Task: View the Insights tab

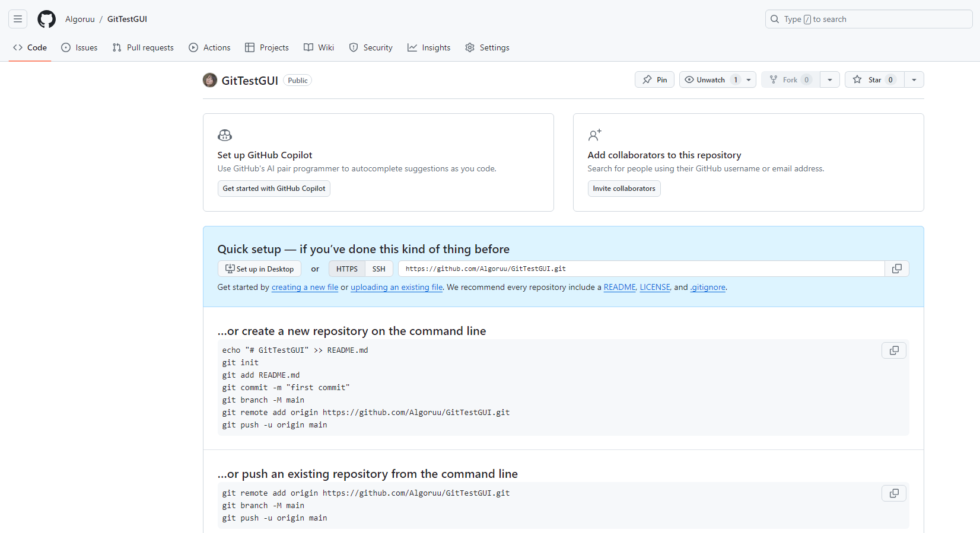Action: point(429,47)
